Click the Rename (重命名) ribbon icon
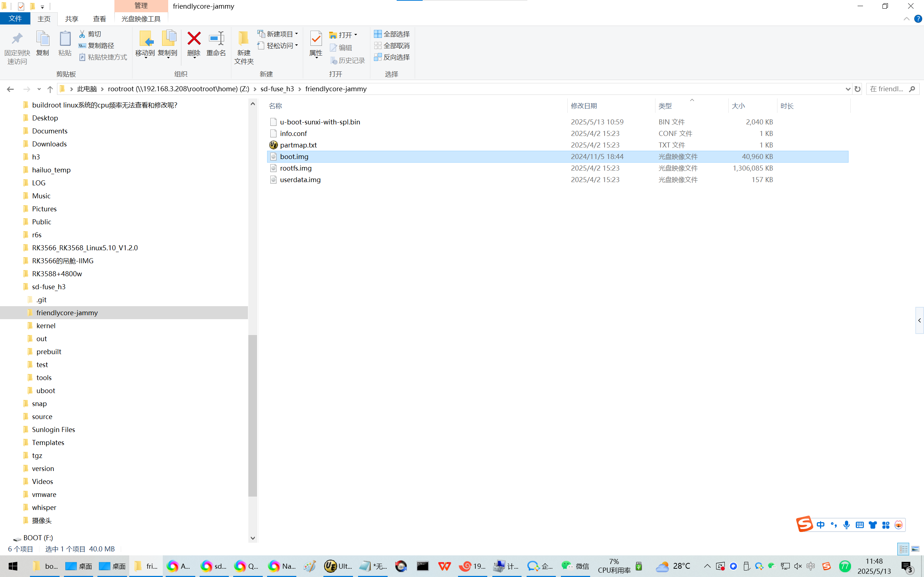Viewport: 924px width, 577px height. click(x=216, y=39)
